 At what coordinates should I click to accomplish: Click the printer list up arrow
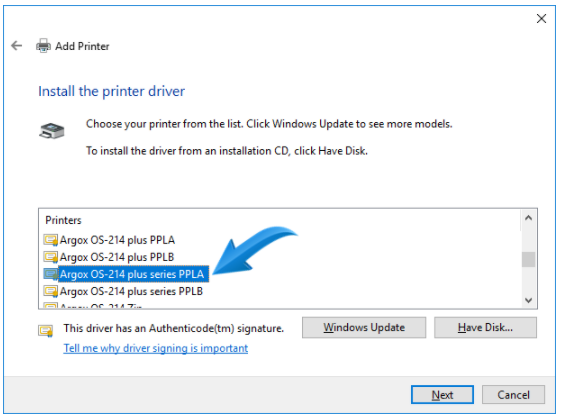pos(528,218)
